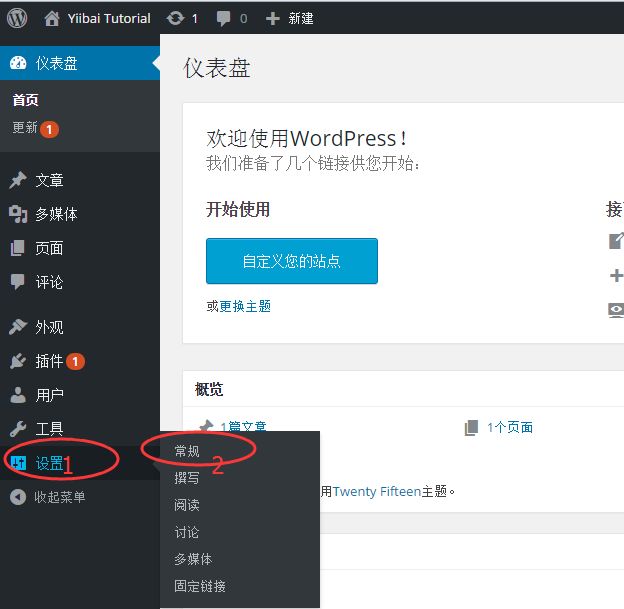Viewport: 624px width, 609px height.
Task: Open the Twenty Fifteen theme link
Action: [x=377, y=492]
